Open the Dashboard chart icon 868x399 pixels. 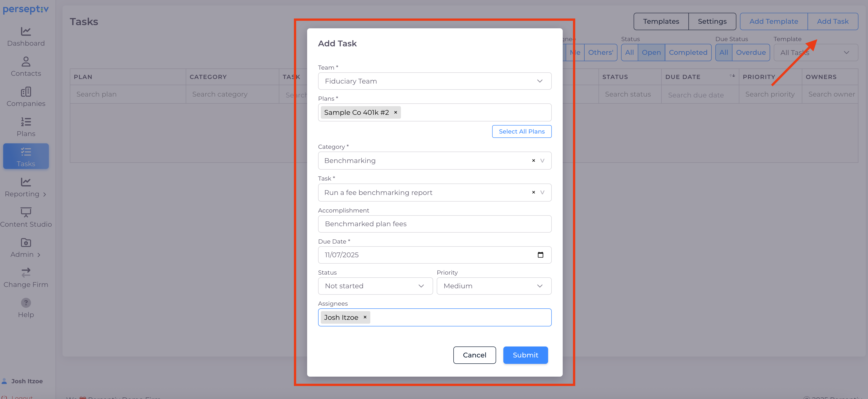pos(26,31)
